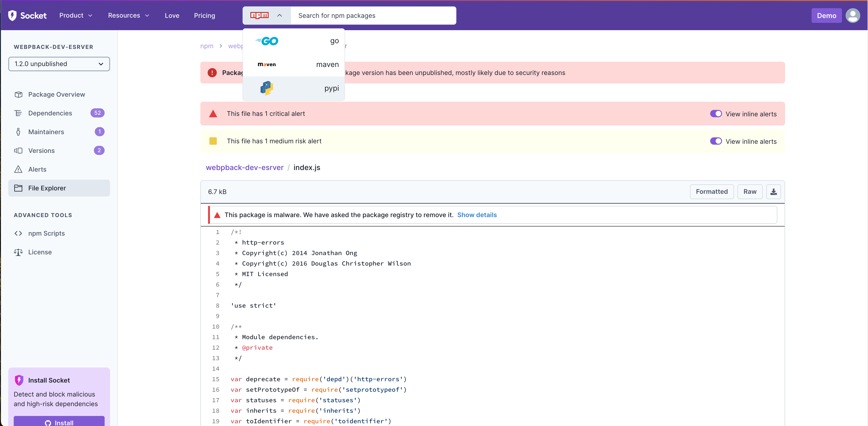The height and width of the screenshot is (426, 868).
Task: Click the Dependencies list icon
Action: [19, 113]
